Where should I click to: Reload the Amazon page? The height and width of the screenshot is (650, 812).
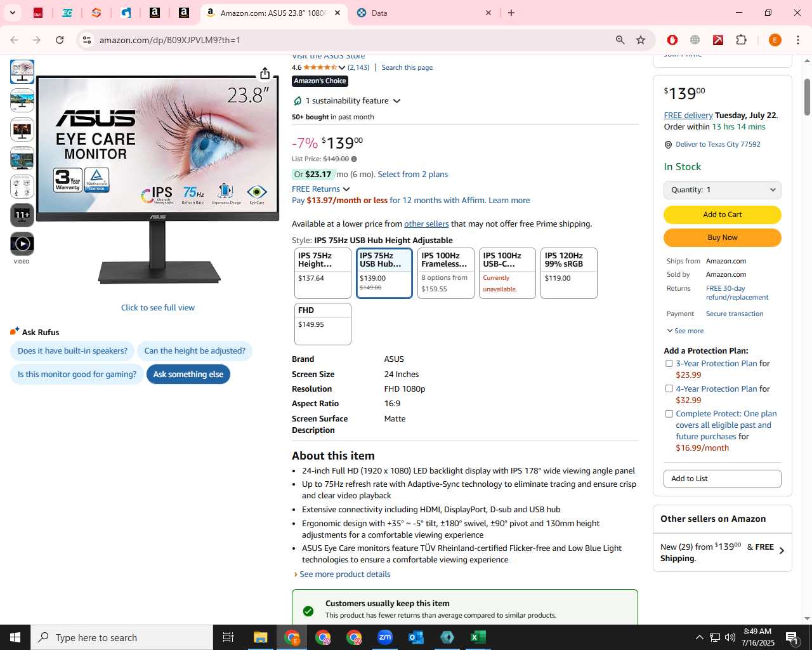[60, 40]
